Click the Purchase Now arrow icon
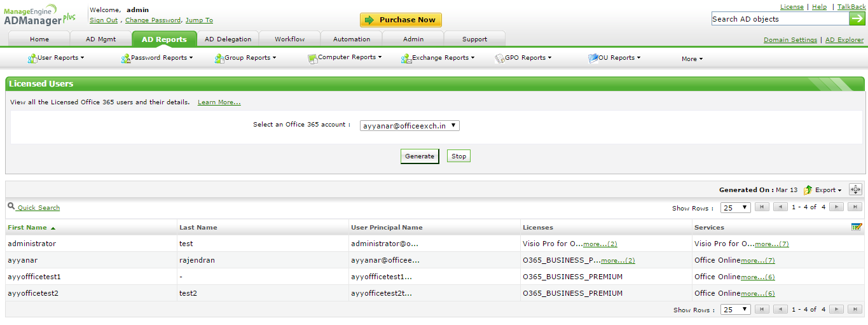868x325 pixels. tap(369, 20)
